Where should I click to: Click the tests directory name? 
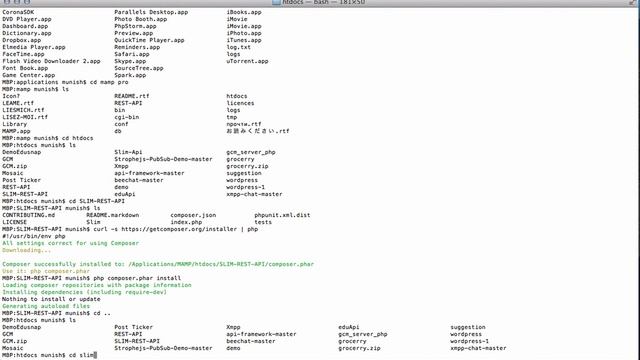point(263,222)
